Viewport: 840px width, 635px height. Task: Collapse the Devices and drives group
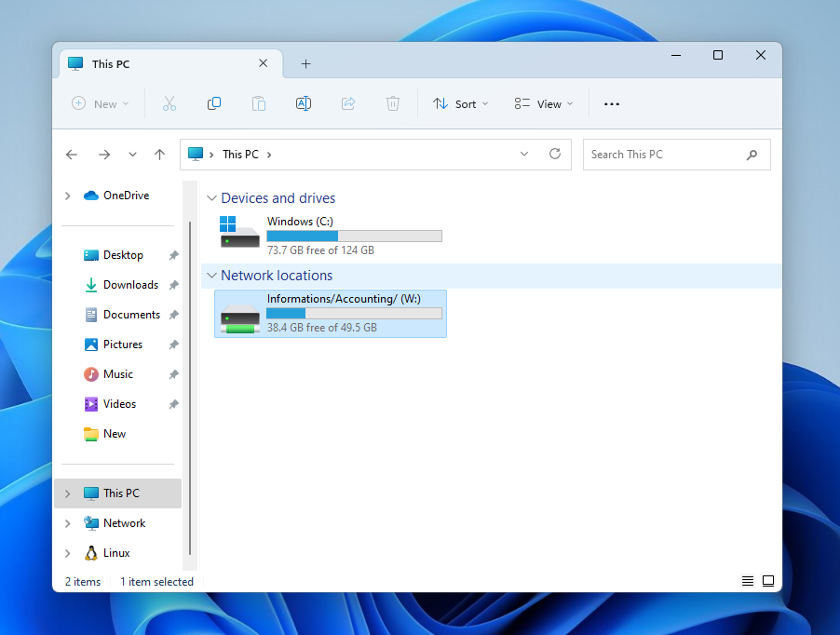pyautogui.click(x=212, y=198)
